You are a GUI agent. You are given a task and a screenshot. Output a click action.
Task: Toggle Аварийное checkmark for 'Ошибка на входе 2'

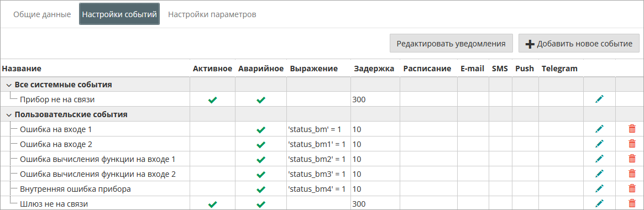[x=260, y=144]
